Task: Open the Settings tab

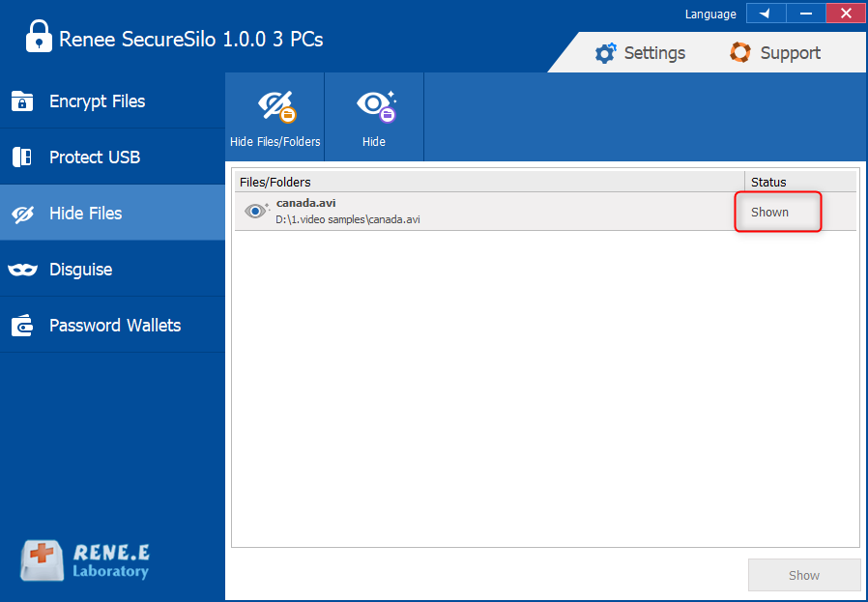Action: click(x=640, y=53)
